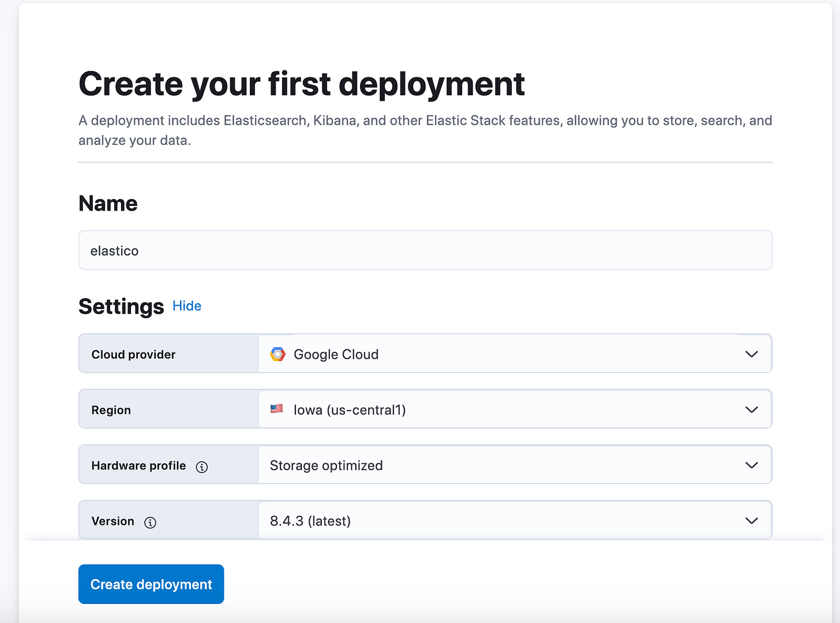Click the US flag icon in Region

[277, 409]
